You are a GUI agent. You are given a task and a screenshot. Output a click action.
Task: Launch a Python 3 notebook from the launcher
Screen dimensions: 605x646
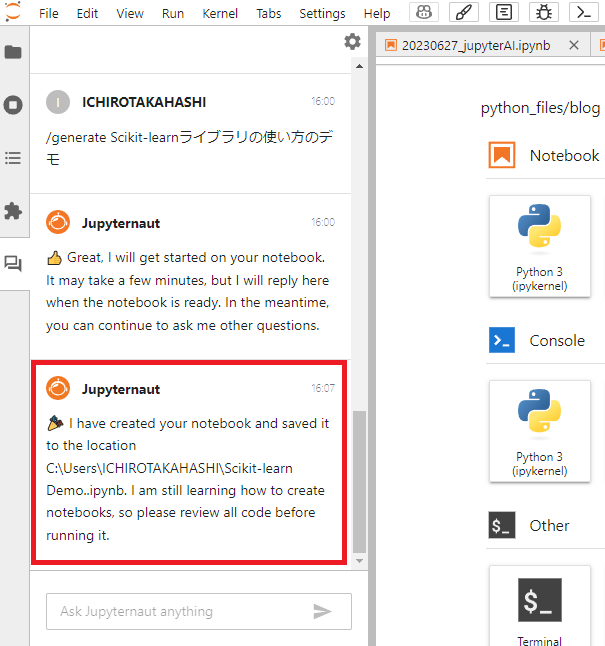539,245
